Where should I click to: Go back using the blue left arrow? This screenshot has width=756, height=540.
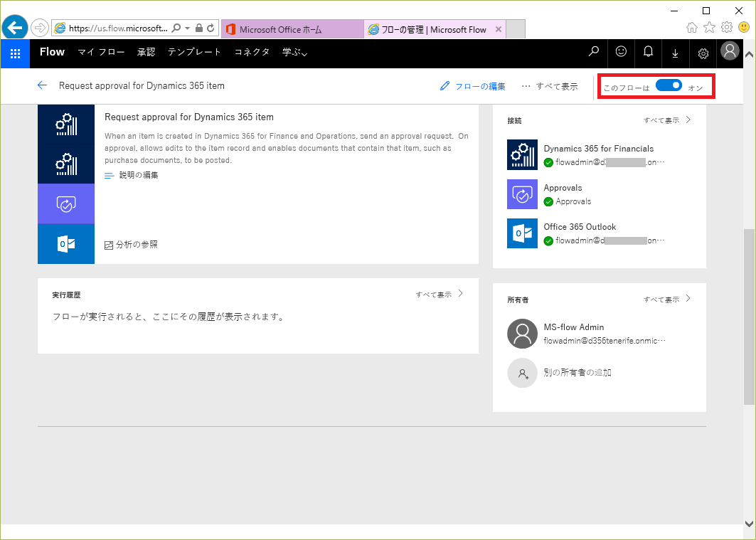coord(42,85)
